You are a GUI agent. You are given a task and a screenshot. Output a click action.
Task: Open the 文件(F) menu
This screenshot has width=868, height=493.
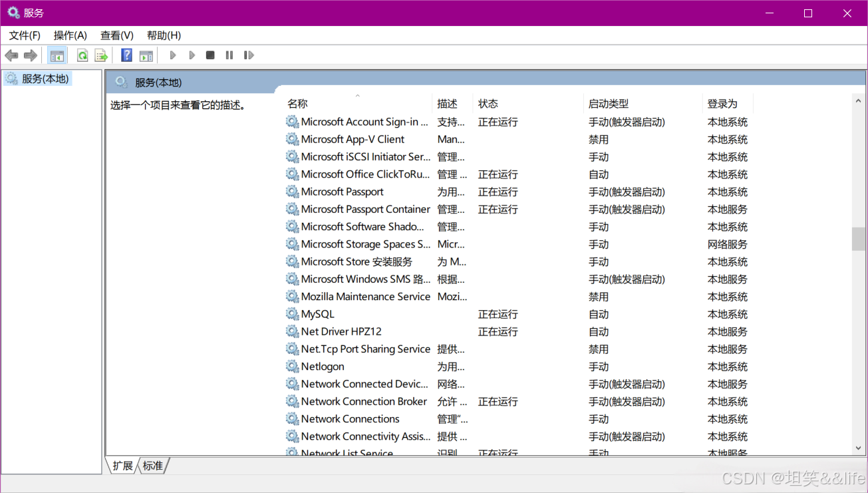click(25, 35)
